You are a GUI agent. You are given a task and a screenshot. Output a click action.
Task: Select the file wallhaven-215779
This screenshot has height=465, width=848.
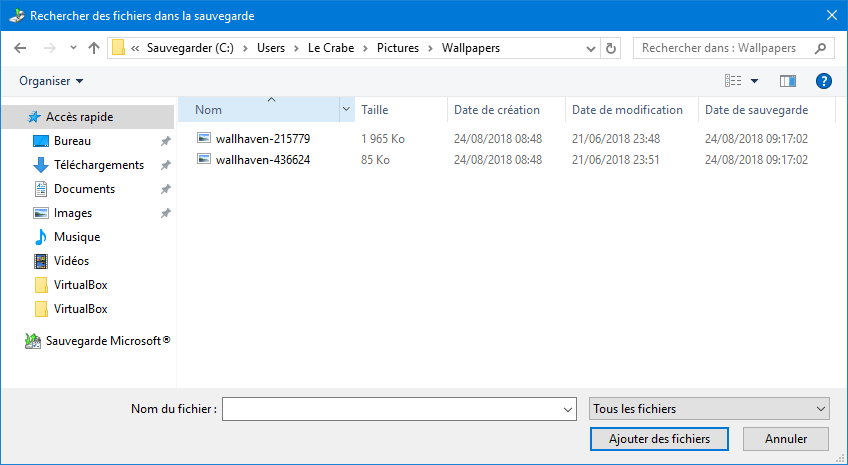point(263,139)
